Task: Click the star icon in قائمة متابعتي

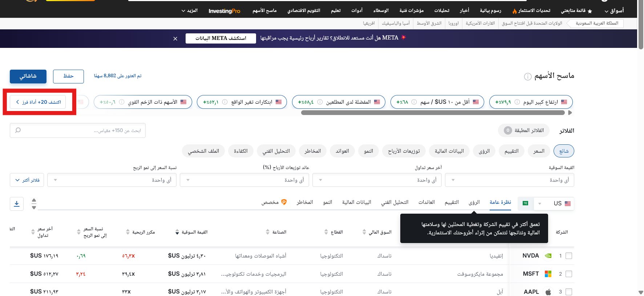Action: click(x=590, y=11)
